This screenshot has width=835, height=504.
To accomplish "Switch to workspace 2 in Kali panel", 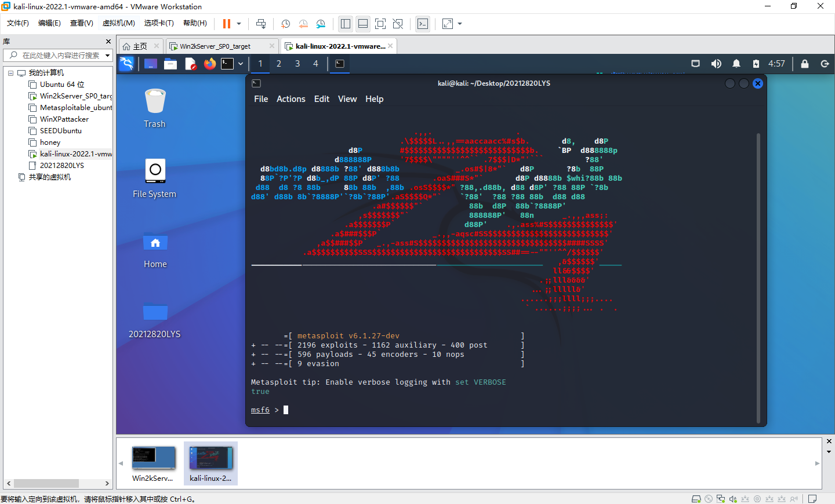I will 279,64.
